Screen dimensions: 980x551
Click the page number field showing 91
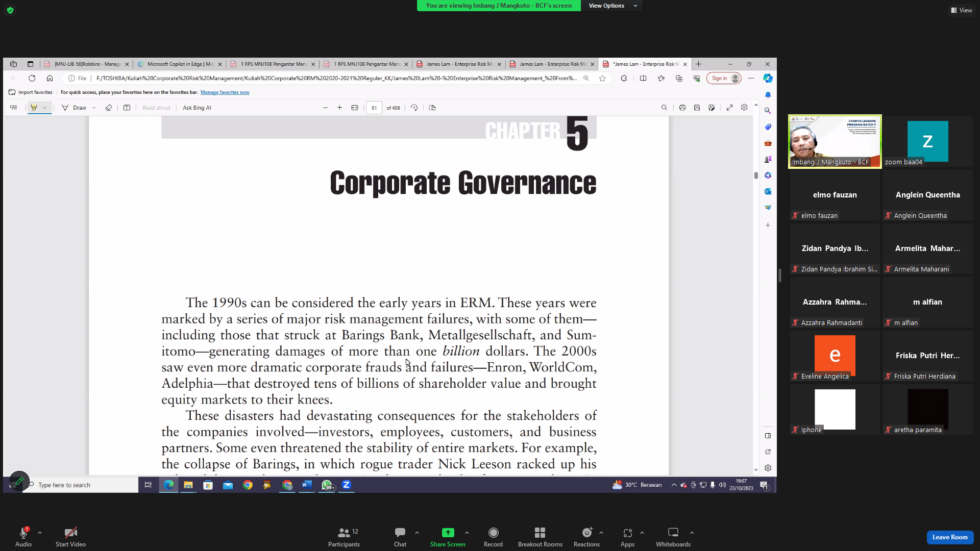tap(374, 108)
